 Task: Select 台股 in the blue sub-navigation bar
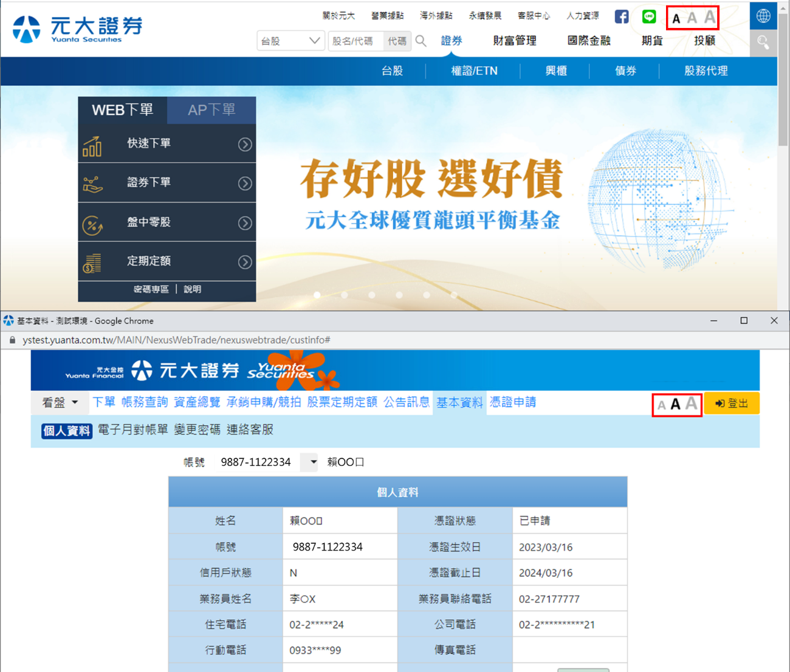[x=392, y=71]
